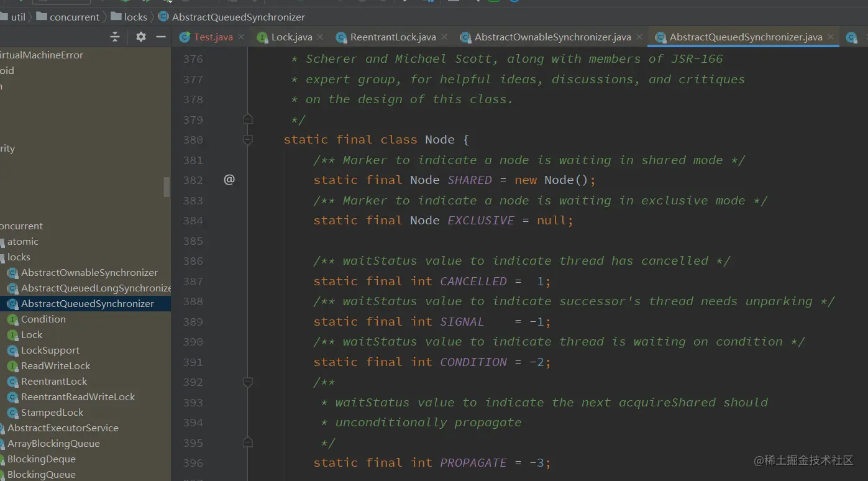Screen dimensions: 868x481
Task: Place cursor on the EXCLUSIVE constant
Action: [481, 221]
